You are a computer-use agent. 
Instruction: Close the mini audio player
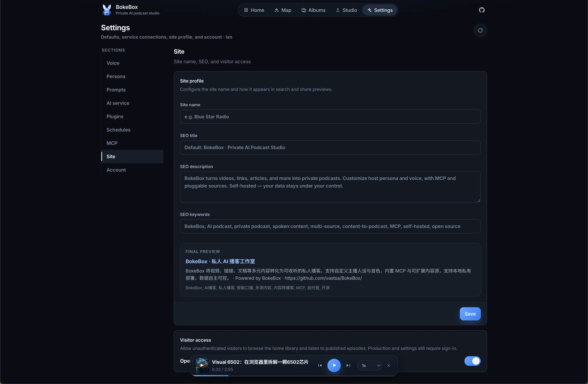389,365
